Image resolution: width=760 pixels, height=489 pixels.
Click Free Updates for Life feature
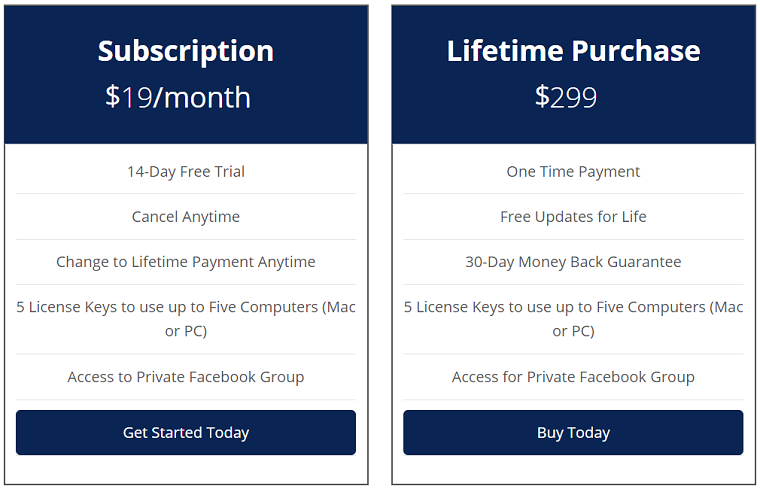click(x=573, y=217)
